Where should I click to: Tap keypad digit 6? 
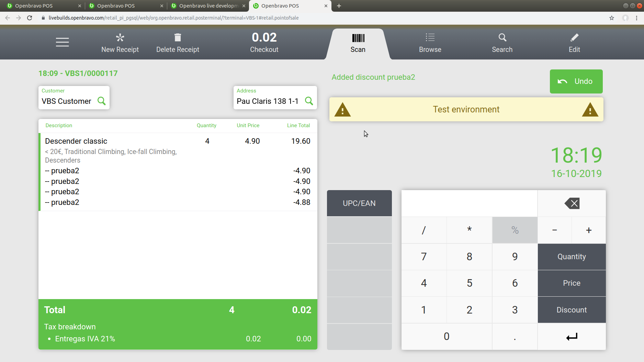[515, 283]
